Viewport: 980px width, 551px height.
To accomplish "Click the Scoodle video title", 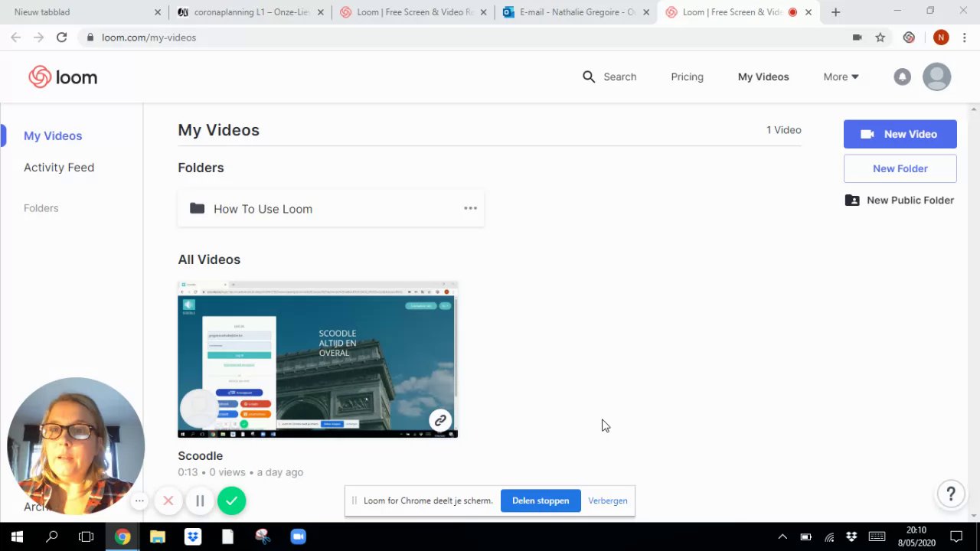I will click(201, 455).
